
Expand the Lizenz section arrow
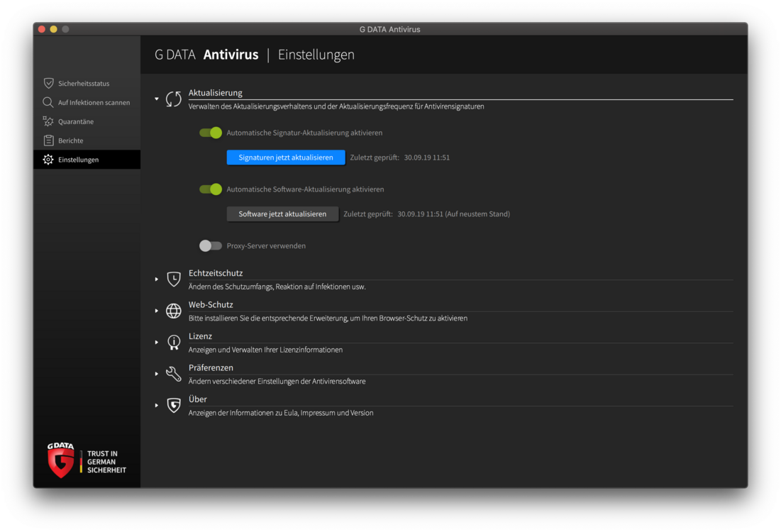pos(156,342)
